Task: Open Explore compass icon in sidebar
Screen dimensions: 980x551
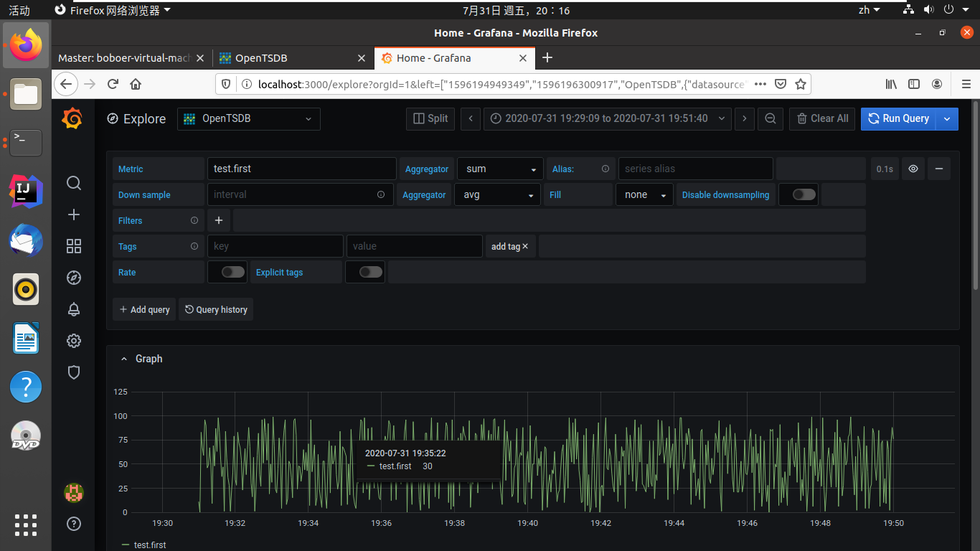Action: (73, 278)
